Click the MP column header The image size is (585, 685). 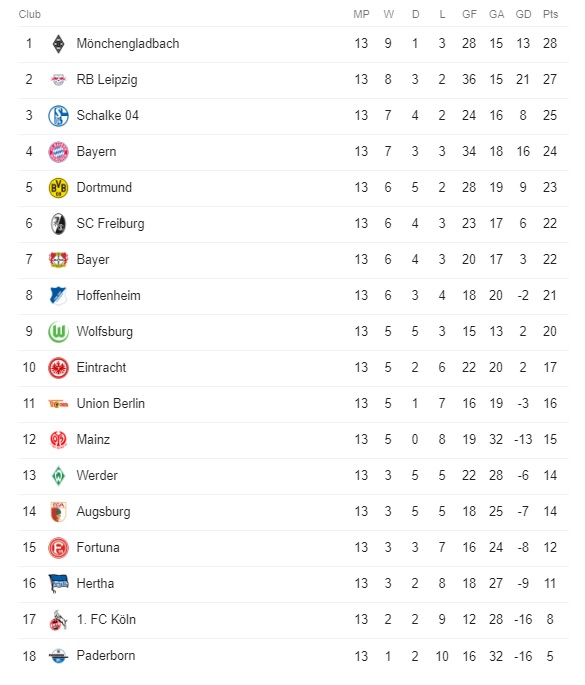coord(361,14)
